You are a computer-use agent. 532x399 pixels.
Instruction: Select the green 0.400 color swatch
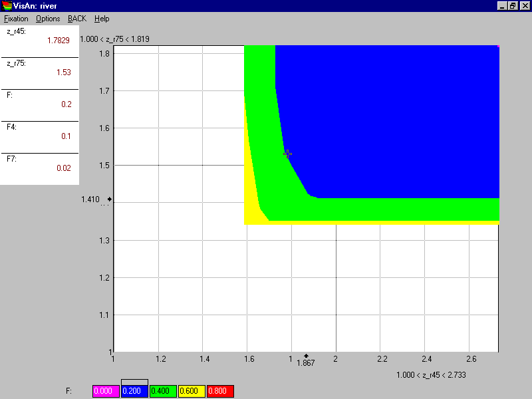point(163,391)
